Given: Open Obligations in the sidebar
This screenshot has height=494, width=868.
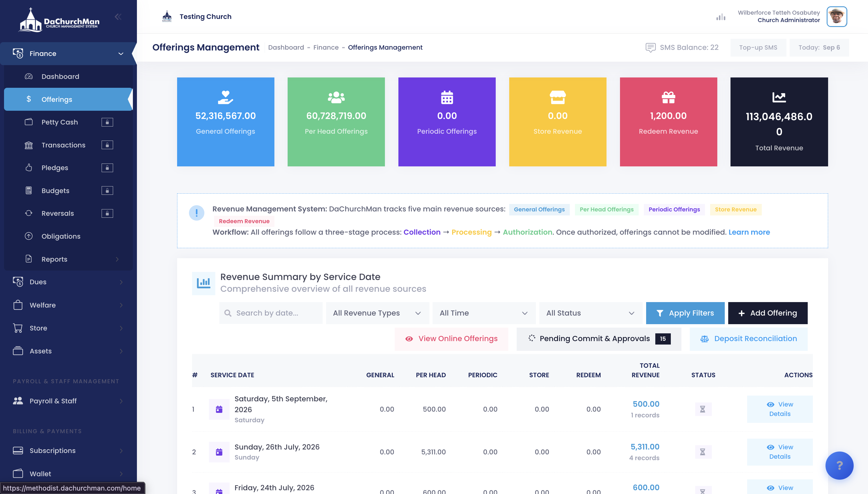Looking at the screenshot, I should [68, 236].
